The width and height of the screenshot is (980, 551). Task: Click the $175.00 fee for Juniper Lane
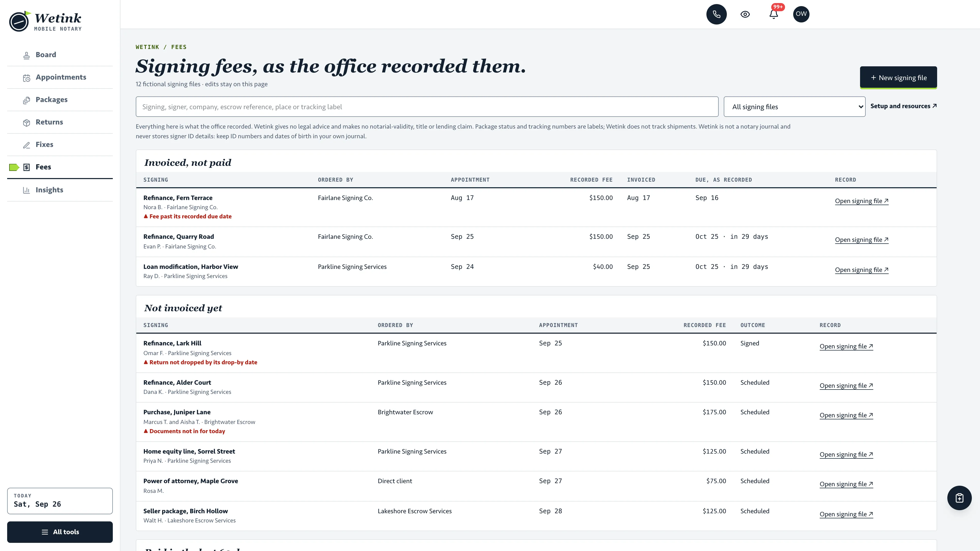(x=714, y=412)
